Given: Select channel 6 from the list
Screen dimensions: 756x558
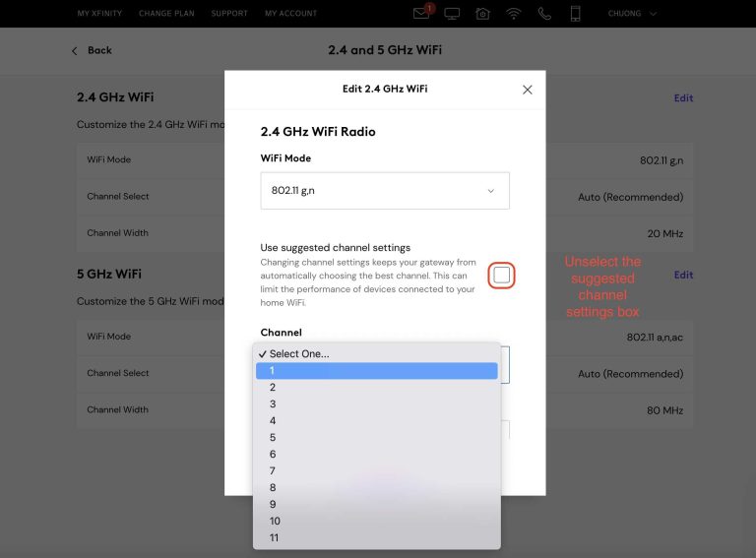Looking at the screenshot, I should tap(377, 454).
